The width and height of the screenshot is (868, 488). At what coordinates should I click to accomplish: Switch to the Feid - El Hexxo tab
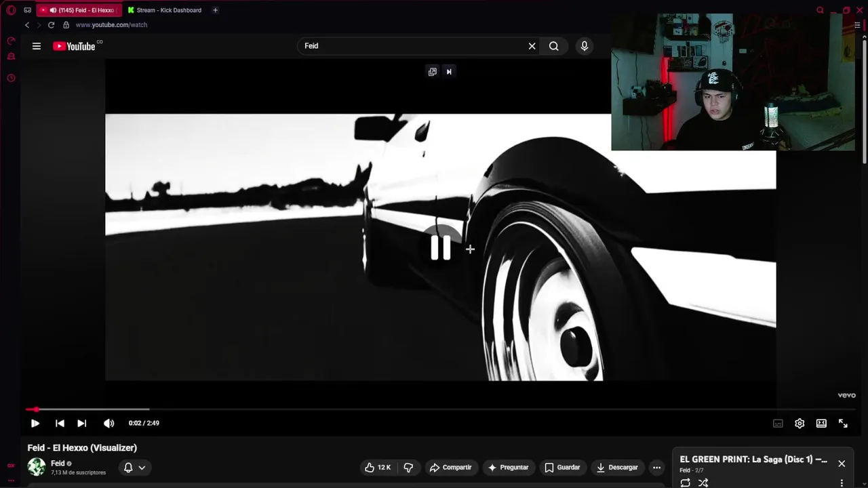click(79, 10)
